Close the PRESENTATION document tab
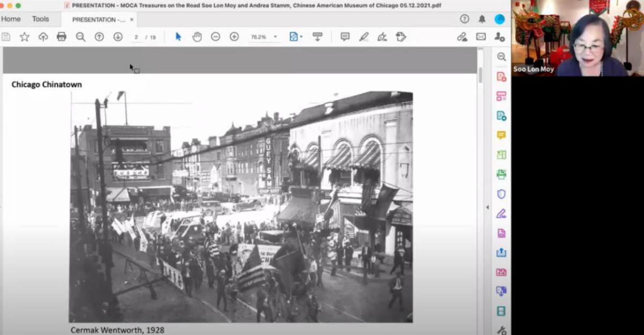Screen dimensions: 644x335 click(x=131, y=19)
